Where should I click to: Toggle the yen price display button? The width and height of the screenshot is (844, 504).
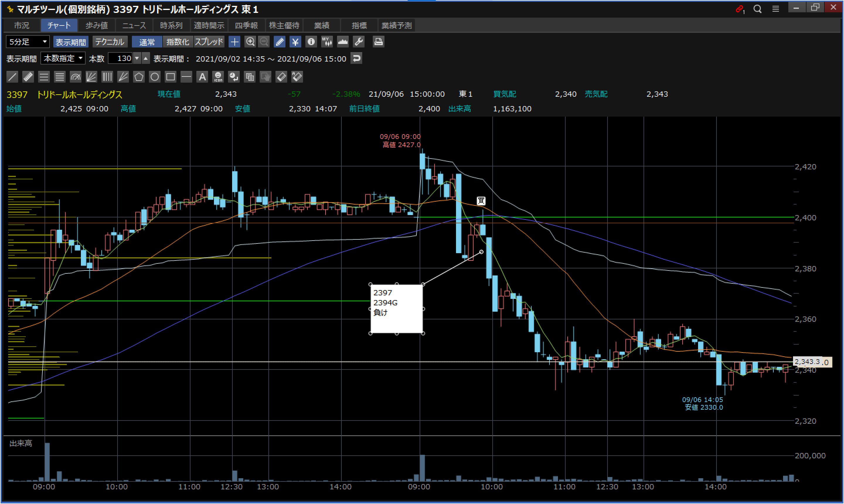pos(295,42)
